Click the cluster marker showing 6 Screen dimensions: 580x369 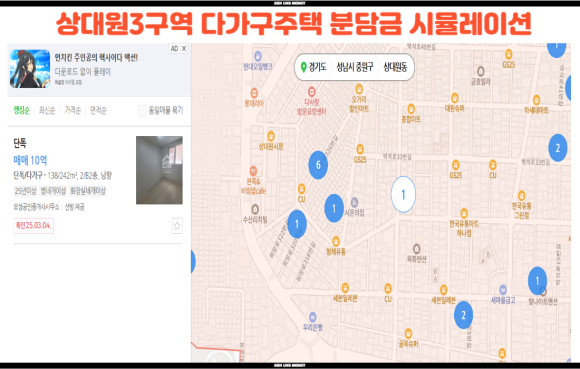coord(318,165)
